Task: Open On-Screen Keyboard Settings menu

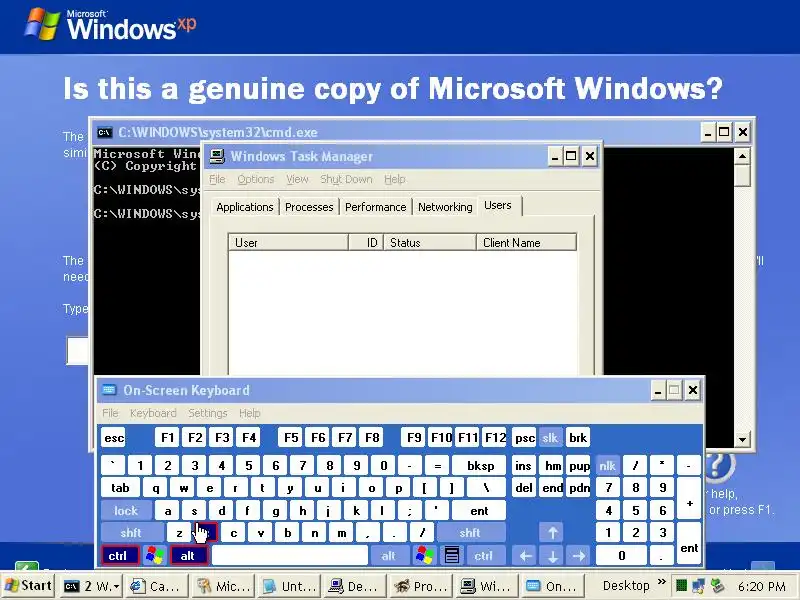Action: [x=208, y=413]
